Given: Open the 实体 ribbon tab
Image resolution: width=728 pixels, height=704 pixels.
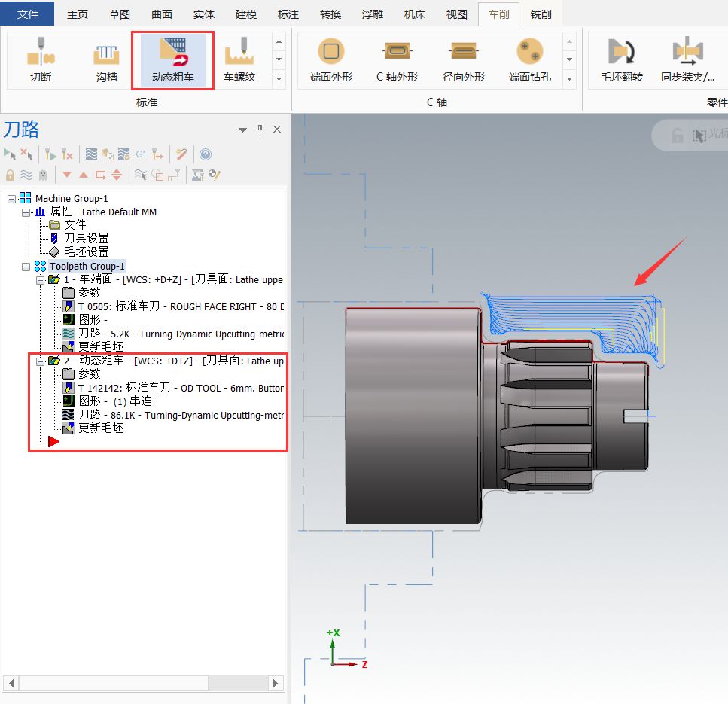Looking at the screenshot, I should pyautogui.click(x=204, y=14).
